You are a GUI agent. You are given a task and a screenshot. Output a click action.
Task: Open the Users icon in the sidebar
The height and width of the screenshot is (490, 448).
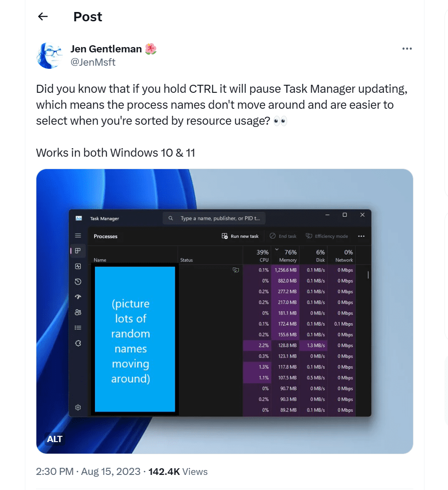coord(78,312)
